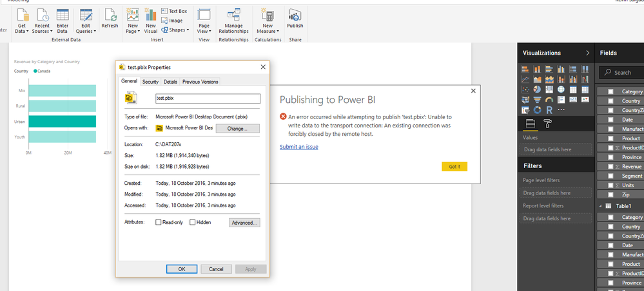Image resolution: width=644 pixels, height=291 pixels.
Task: Choose the clustered column chart visualization
Action: click(561, 69)
